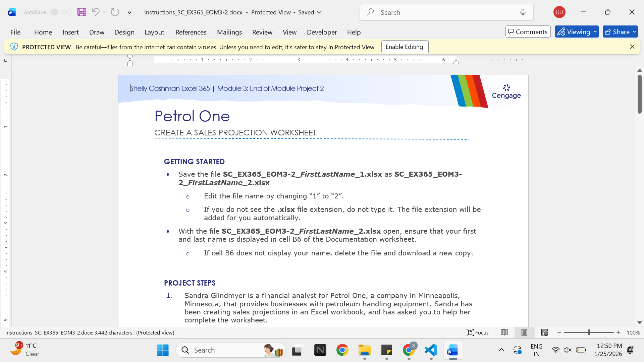Open the File menu
644x362 pixels.
tap(15, 32)
